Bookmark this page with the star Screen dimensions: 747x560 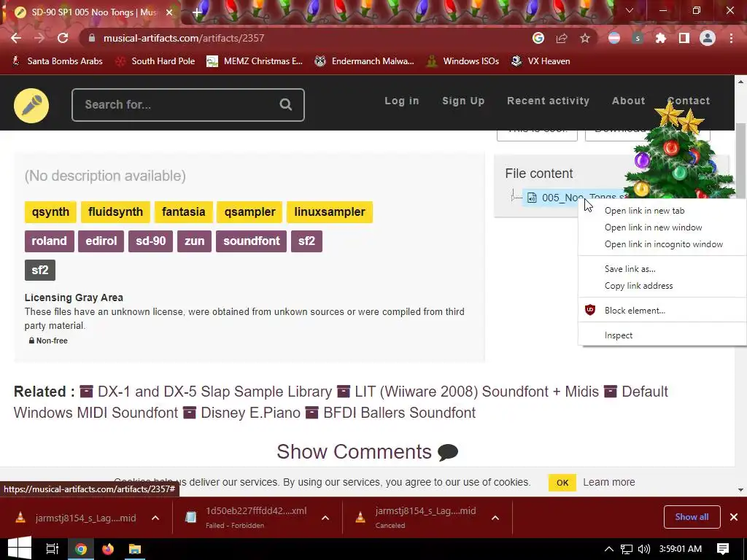click(x=585, y=38)
